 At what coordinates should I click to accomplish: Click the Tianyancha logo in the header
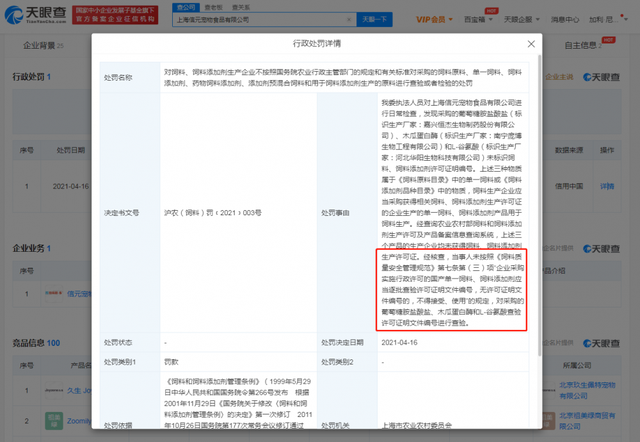(36, 15)
